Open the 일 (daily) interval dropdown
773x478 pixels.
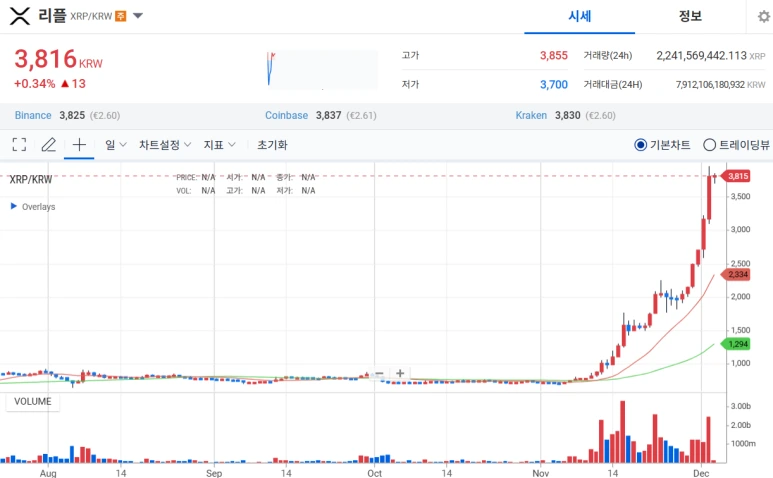pos(116,144)
